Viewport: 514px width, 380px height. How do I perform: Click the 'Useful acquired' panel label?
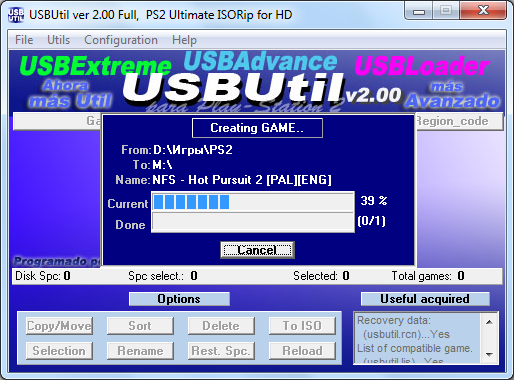coord(425,299)
